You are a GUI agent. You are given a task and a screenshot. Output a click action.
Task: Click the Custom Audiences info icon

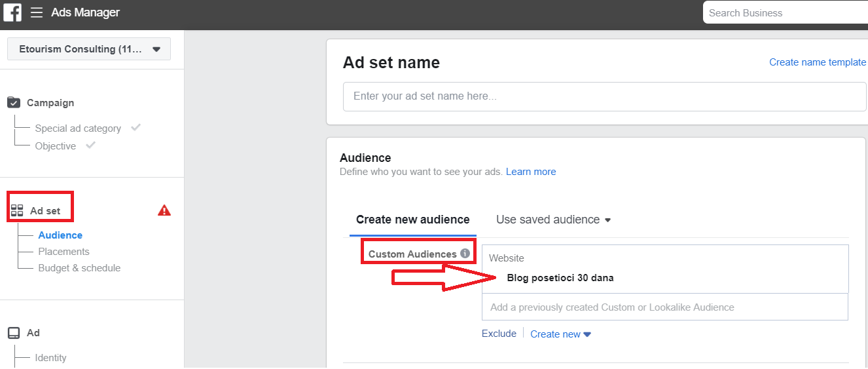point(465,254)
